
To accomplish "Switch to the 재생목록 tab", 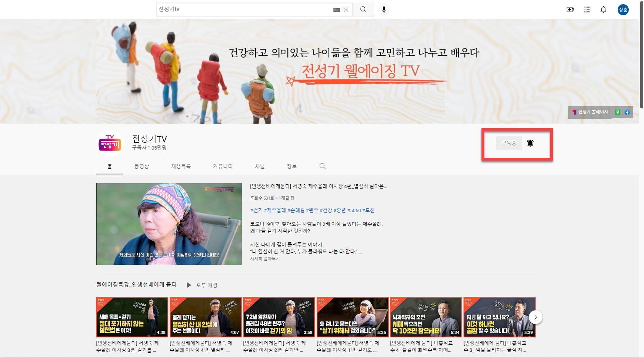I will (x=181, y=166).
